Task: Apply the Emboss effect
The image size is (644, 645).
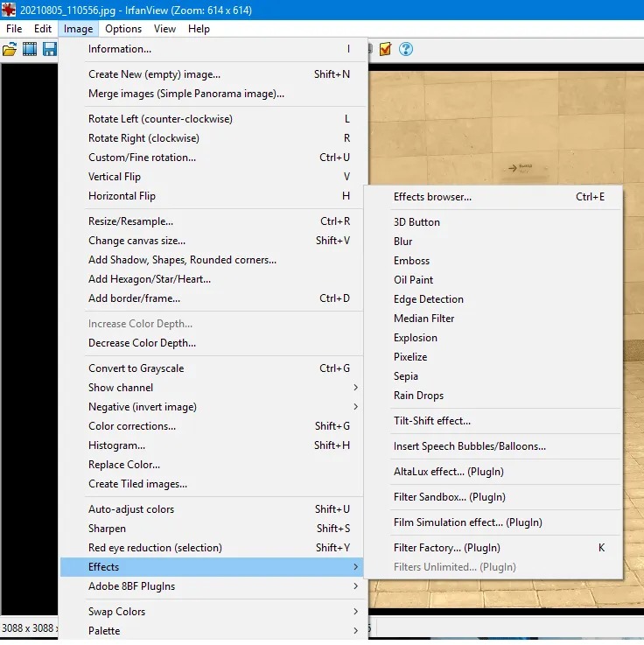Action: coord(493,261)
